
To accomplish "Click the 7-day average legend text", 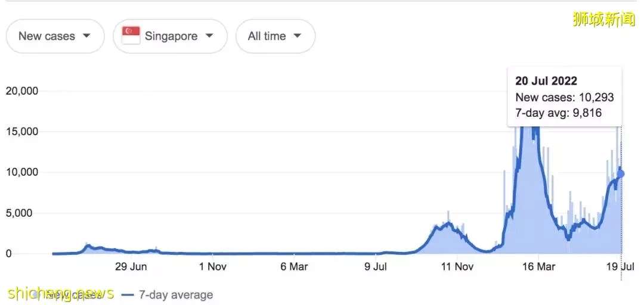I will [x=176, y=295].
